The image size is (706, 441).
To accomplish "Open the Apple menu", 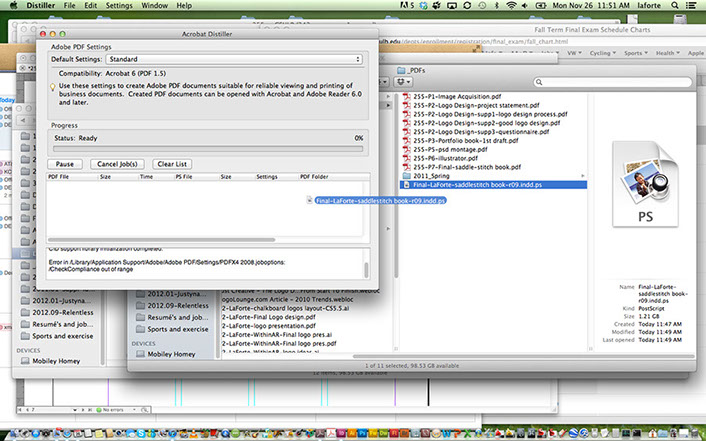I will pyautogui.click(x=13, y=5).
